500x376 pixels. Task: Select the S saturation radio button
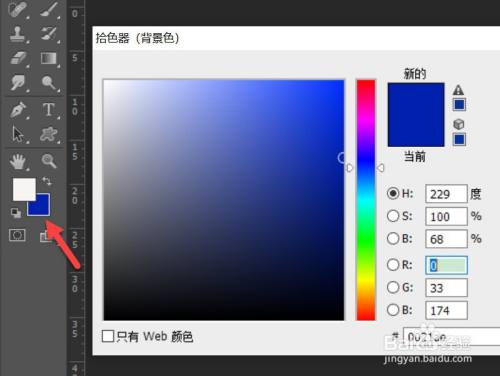tap(393, 216)
